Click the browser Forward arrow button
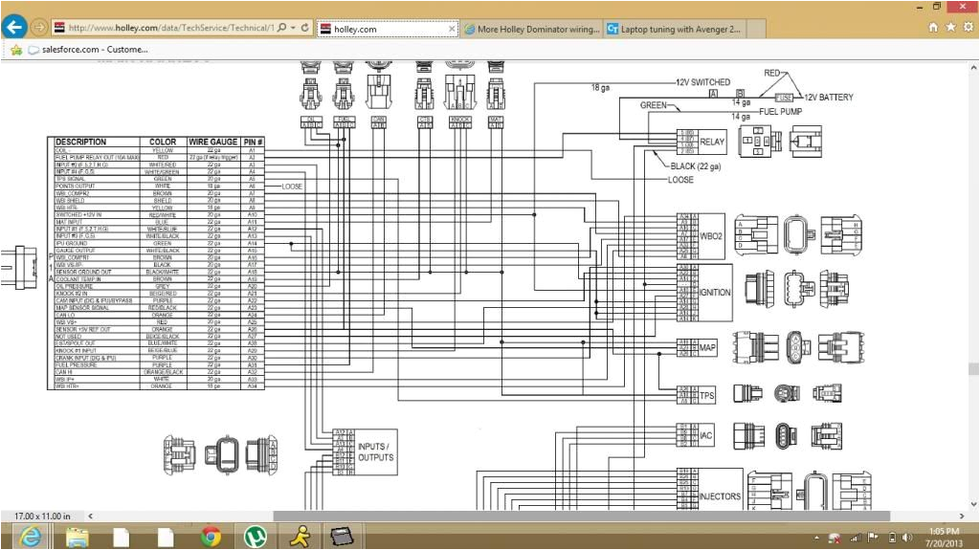Screen dimensions: 980x550 [x=40, y=28]
